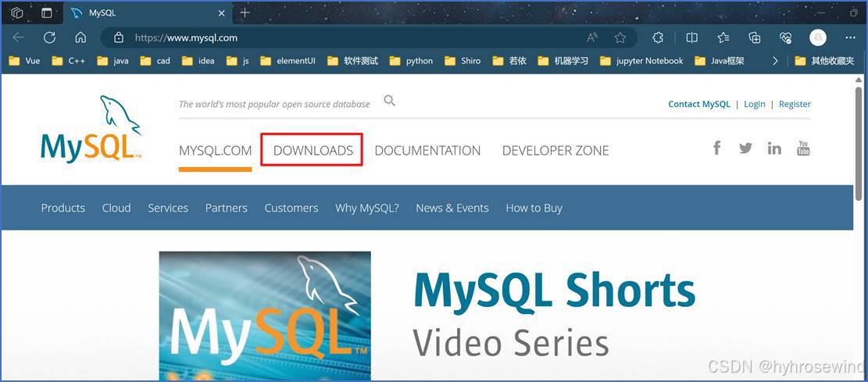Image resolution: width=868 pixels, height=382 pixels.
Task: Open favorites list icon
Action: click(x=723, y=37)
